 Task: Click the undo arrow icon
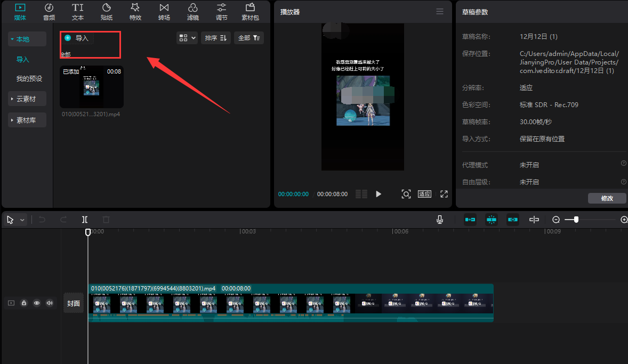pos(42,220)
